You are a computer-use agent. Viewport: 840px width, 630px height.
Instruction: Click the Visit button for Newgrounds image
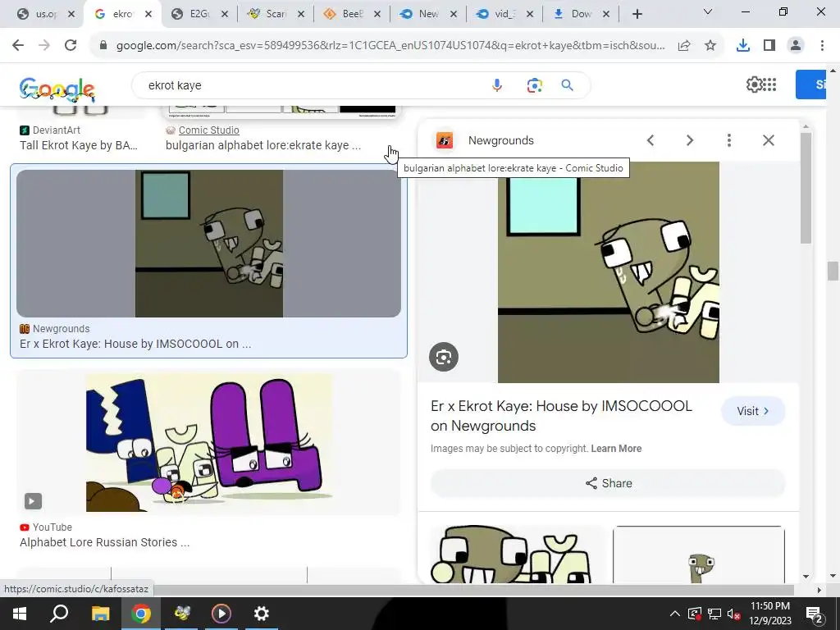[x=753, y=411]
